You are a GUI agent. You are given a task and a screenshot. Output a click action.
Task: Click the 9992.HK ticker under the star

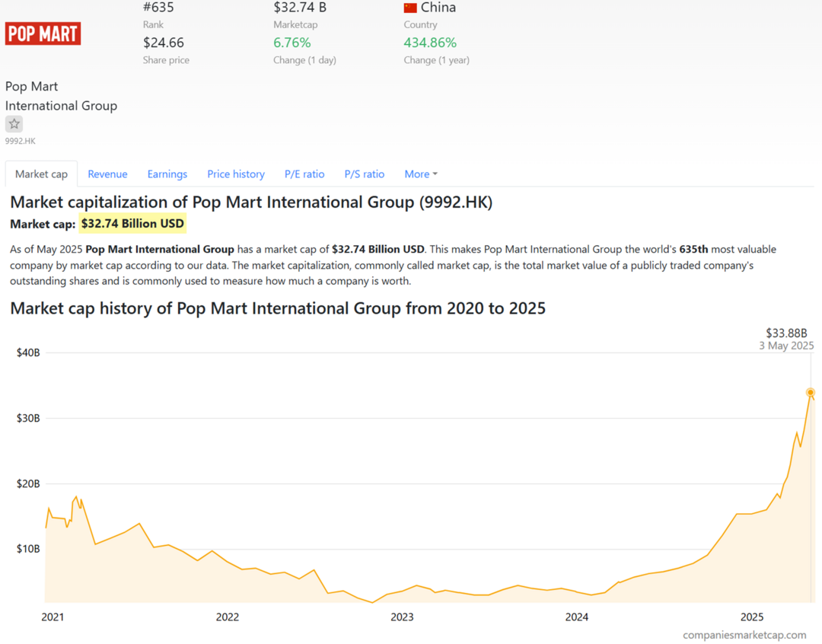pyautogui.click(x=21, y=141)
